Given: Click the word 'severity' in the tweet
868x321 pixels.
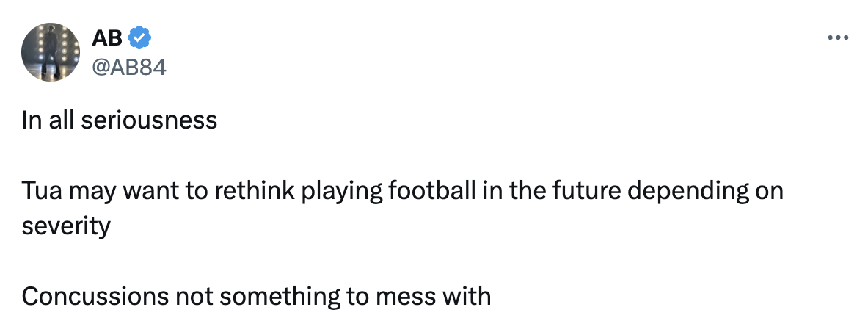Looking at the screenshot, I should (66, 226).
